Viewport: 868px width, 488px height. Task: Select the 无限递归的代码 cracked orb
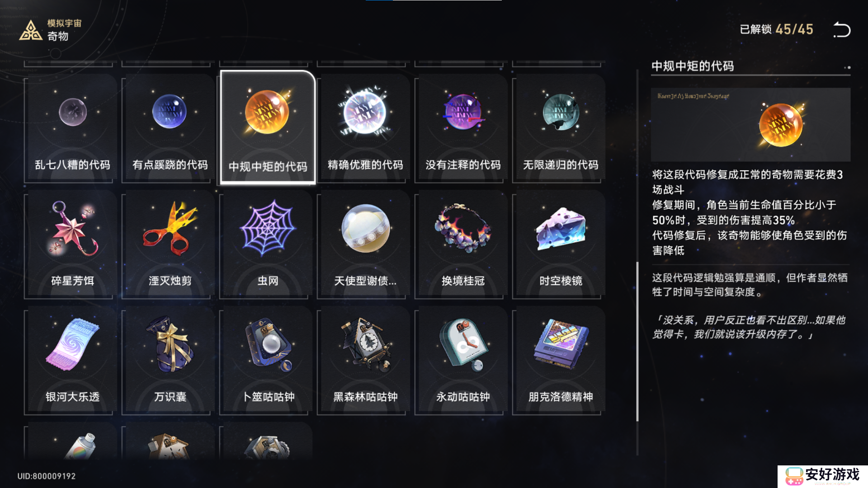click(561, 128)
